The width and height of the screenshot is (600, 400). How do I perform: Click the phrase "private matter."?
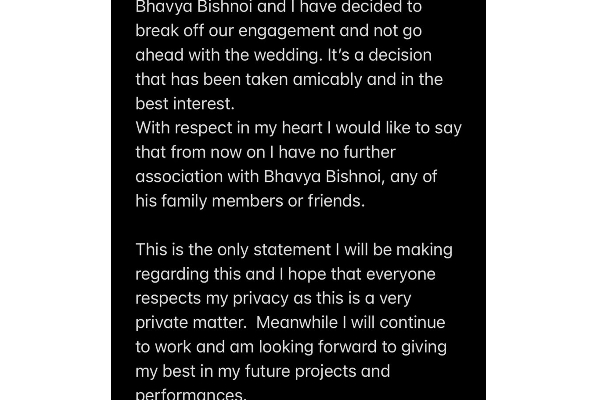pos(190,322)
